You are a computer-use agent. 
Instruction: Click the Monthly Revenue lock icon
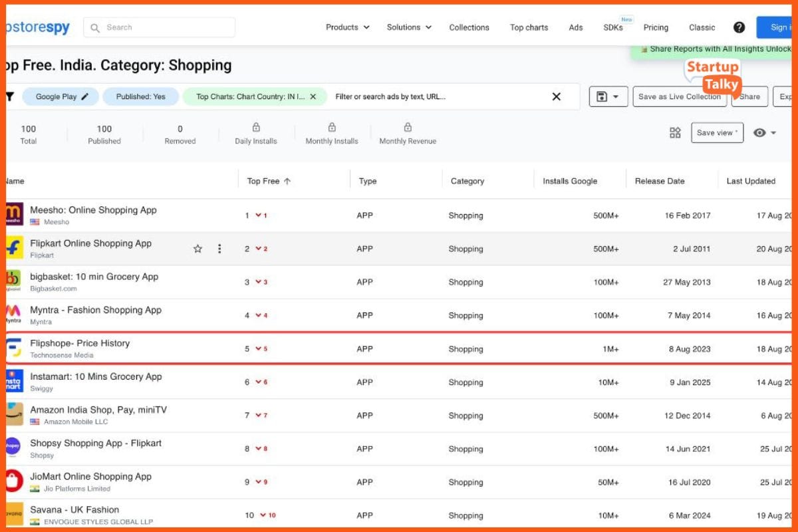[x=408, y=128]
